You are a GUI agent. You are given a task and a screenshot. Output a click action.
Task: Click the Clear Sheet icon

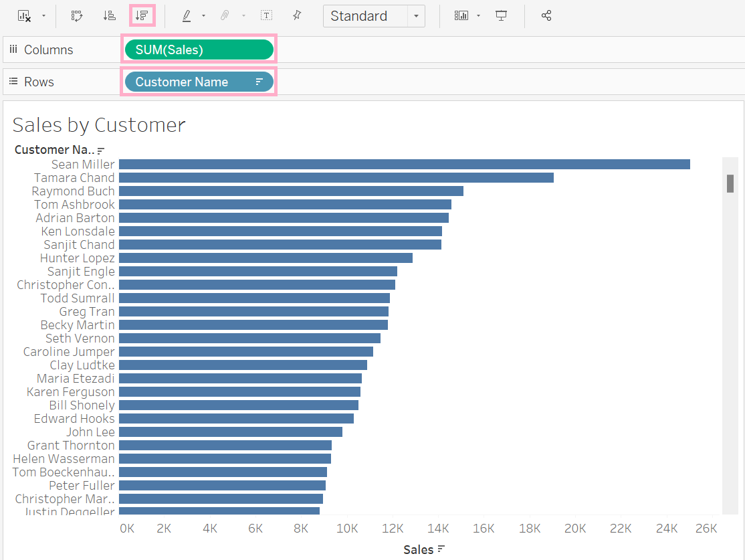(24, 15)
